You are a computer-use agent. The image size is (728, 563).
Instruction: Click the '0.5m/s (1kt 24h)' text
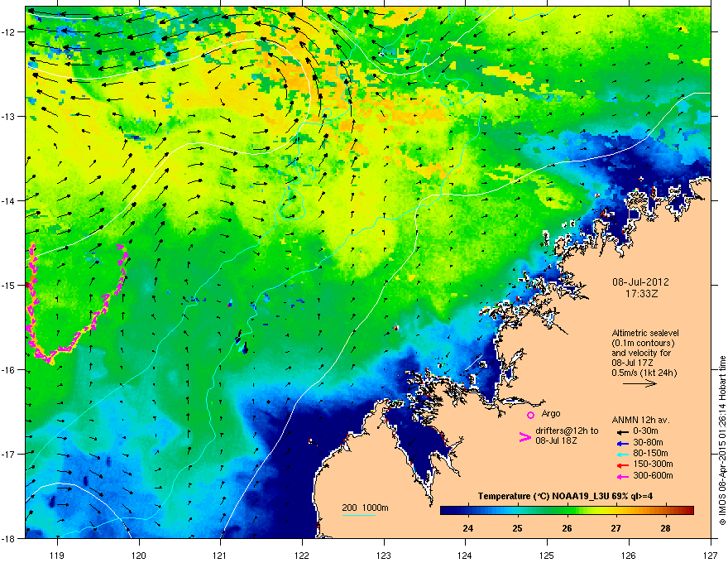tap(644, 373)
